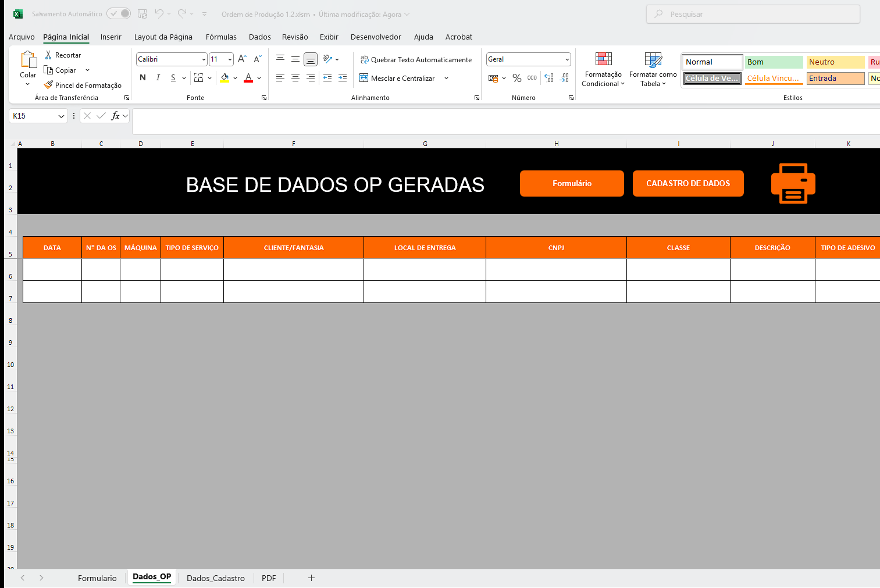This screenshot has width=880, height=588.
Task: Align text to middle vertically
Action: tap(295, 59)
